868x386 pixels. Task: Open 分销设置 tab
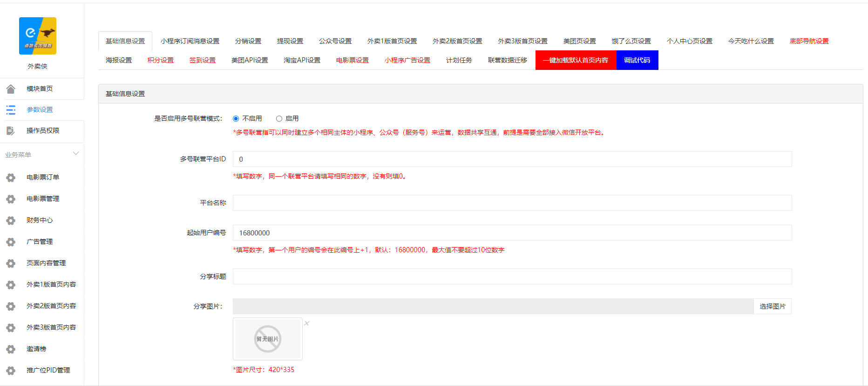coord(248,41)
